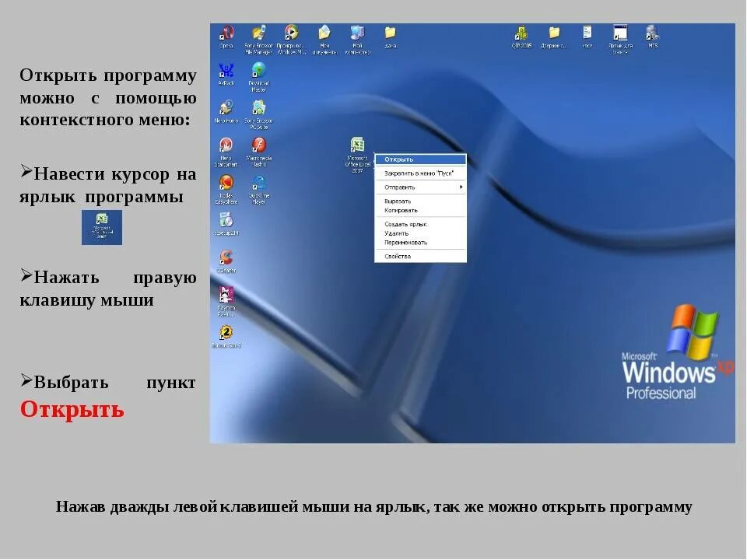The height and width of the screenshot is (560, 747).
Task: Choose Создать ярлык in the context menu
Action: [x=421, y=224]
